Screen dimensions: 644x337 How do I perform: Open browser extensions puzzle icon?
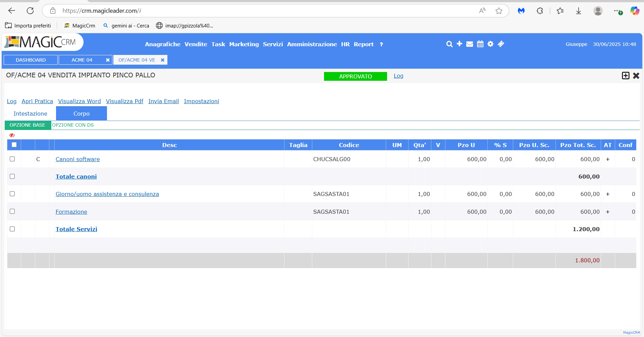540,11
